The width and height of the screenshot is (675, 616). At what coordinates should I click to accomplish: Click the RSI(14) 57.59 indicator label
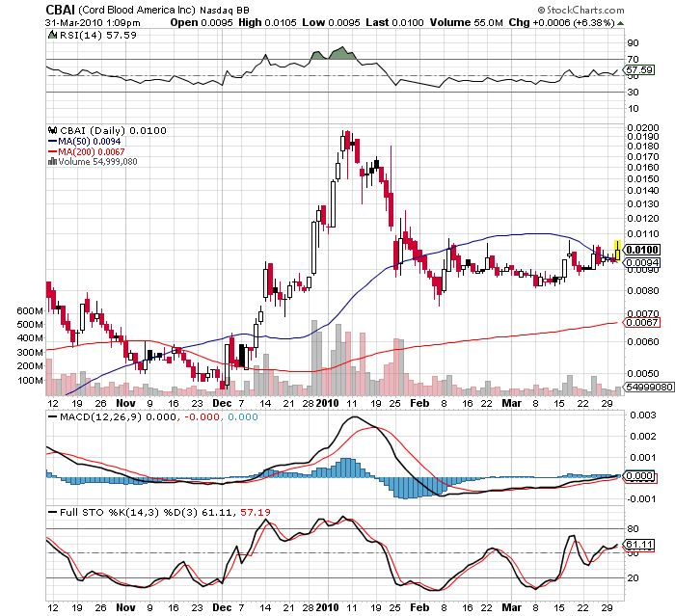[98, 35]
